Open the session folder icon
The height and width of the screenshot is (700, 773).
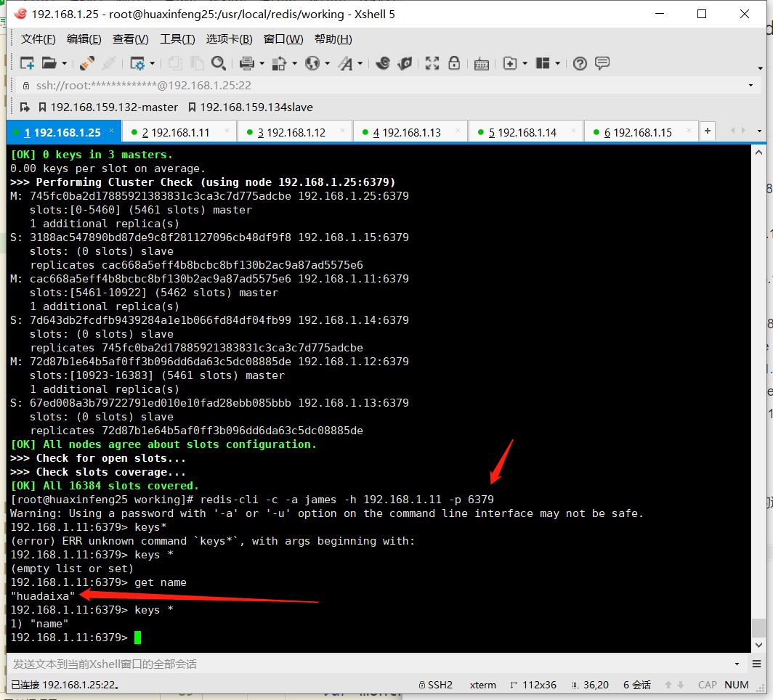[x=49, y=63]
